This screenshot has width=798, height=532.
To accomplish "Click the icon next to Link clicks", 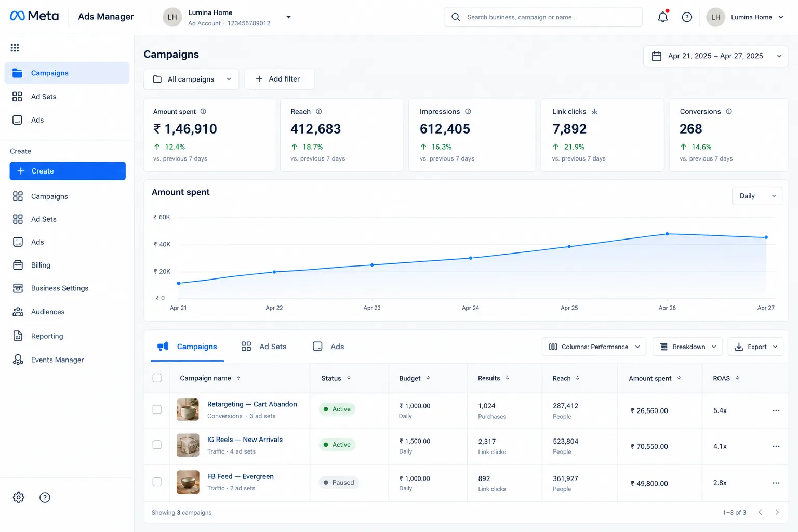I will pyautogui.click(x=594, y=111).
